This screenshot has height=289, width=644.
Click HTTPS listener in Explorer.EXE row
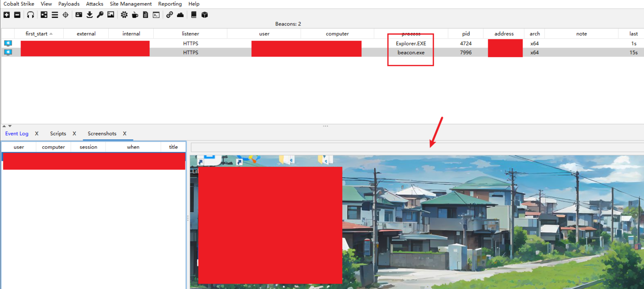click(x=190, y=43)
